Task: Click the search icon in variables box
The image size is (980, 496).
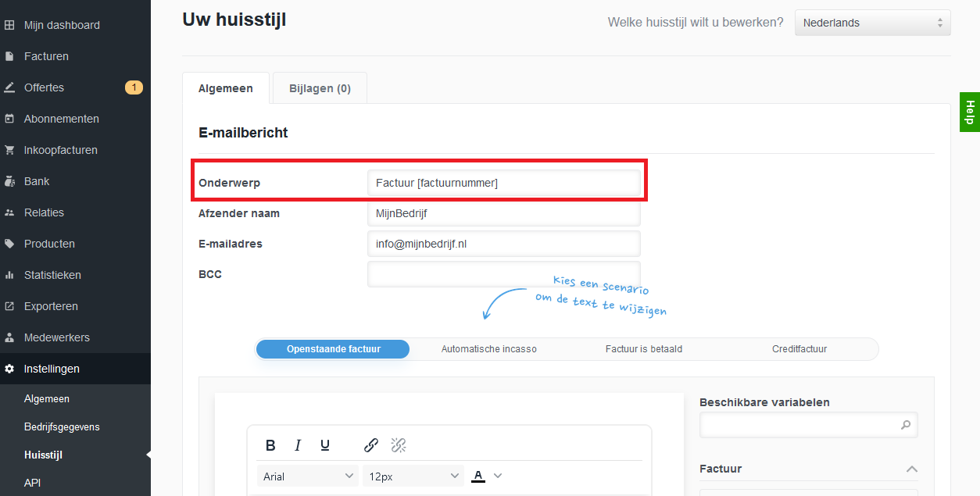Action: [x=906, y=425]
